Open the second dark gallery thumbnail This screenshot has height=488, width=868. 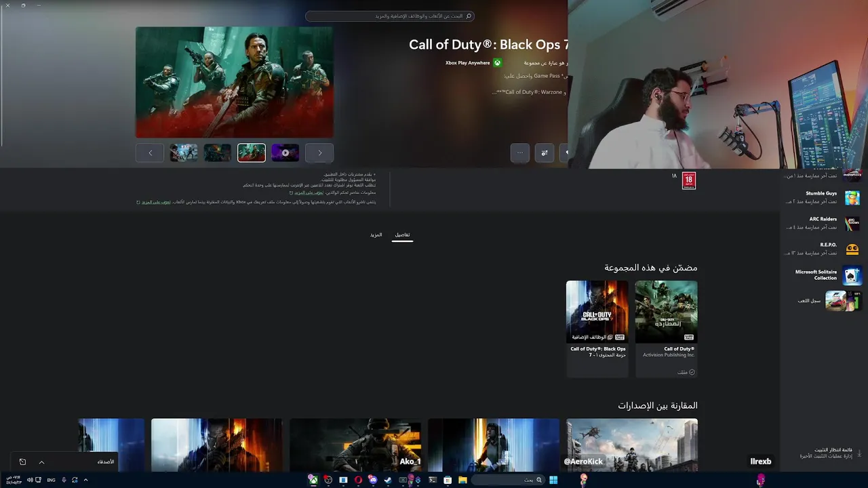218,152
